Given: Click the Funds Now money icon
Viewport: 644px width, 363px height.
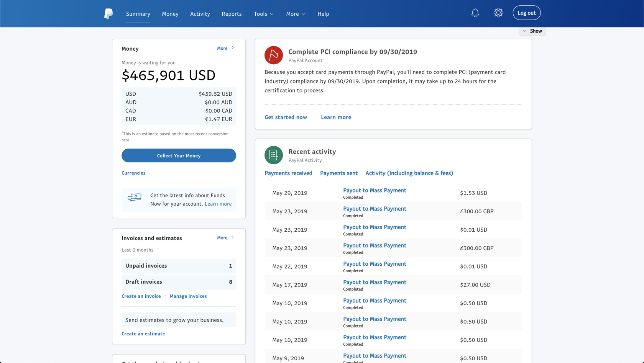Looking at the screenshot, I should click(134, 197).
